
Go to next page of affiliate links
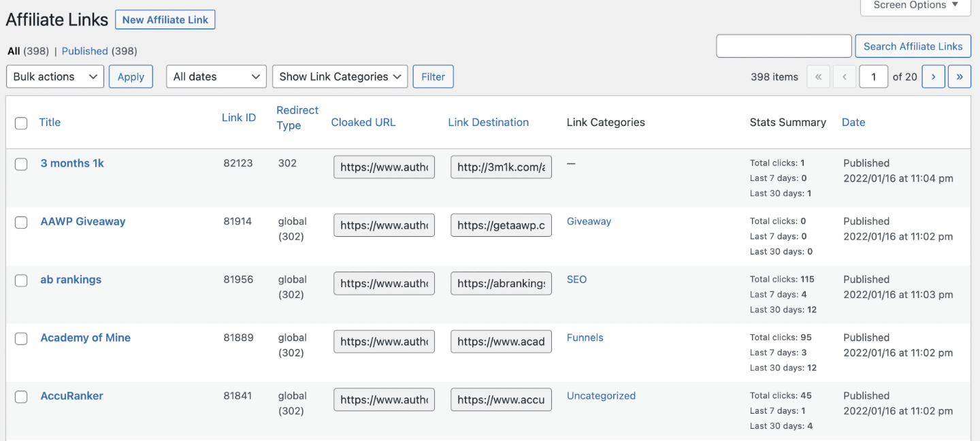933,77
